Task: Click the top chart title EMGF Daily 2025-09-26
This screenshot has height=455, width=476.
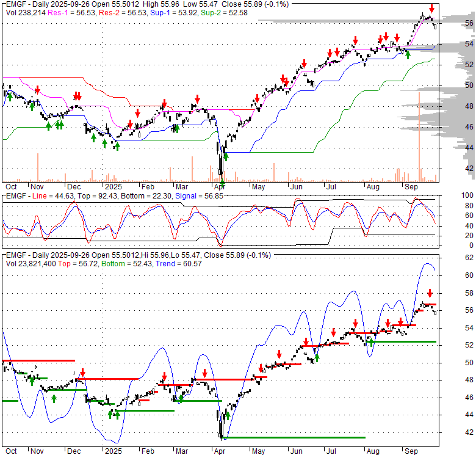Action: click(x=148, y=4)
